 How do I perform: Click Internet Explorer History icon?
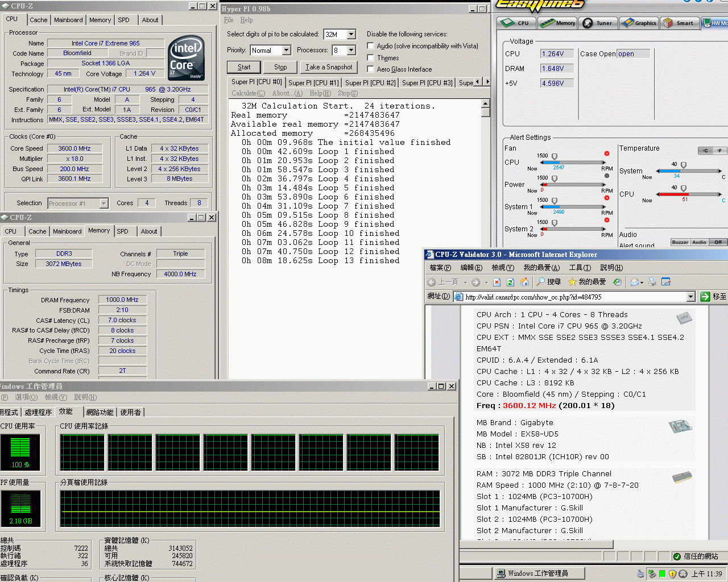[617, 282]
